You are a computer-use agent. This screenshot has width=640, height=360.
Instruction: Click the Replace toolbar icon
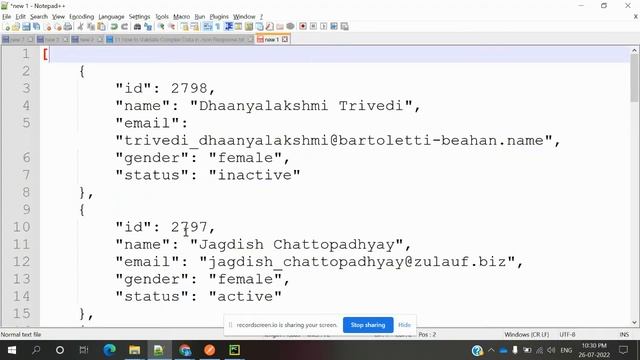click(x=148, y=27)
